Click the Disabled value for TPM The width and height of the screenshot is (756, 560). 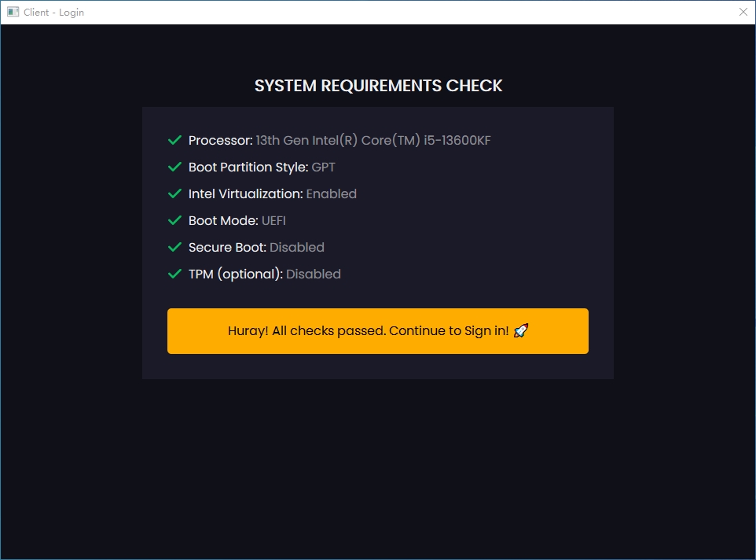coord(313,274)
